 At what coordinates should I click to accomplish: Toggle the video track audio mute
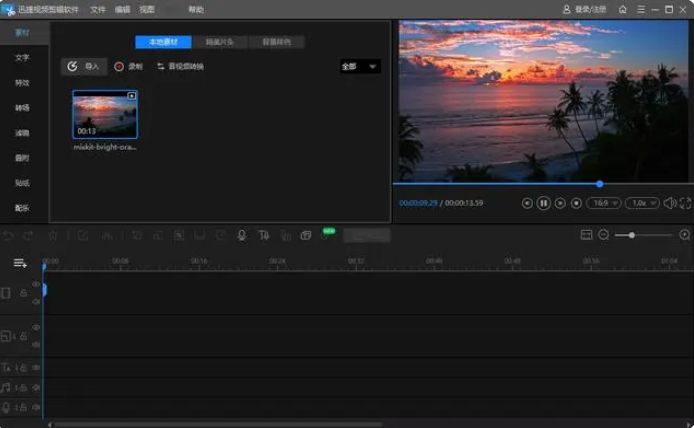point(36,301)
